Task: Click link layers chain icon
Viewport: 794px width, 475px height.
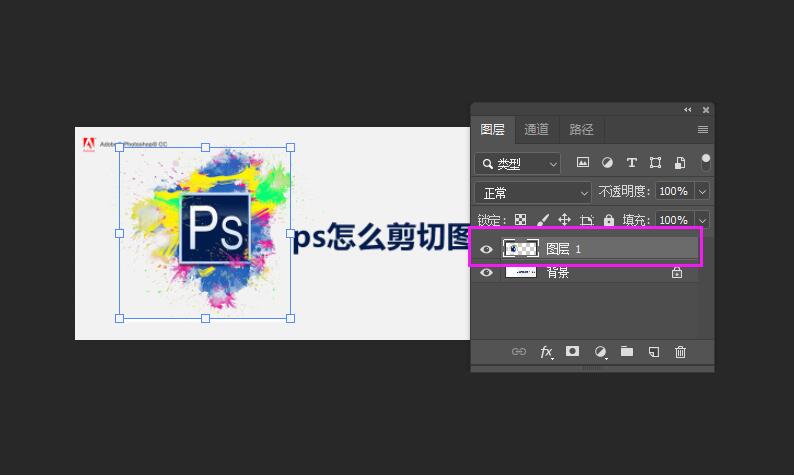Action: [519, 351]
